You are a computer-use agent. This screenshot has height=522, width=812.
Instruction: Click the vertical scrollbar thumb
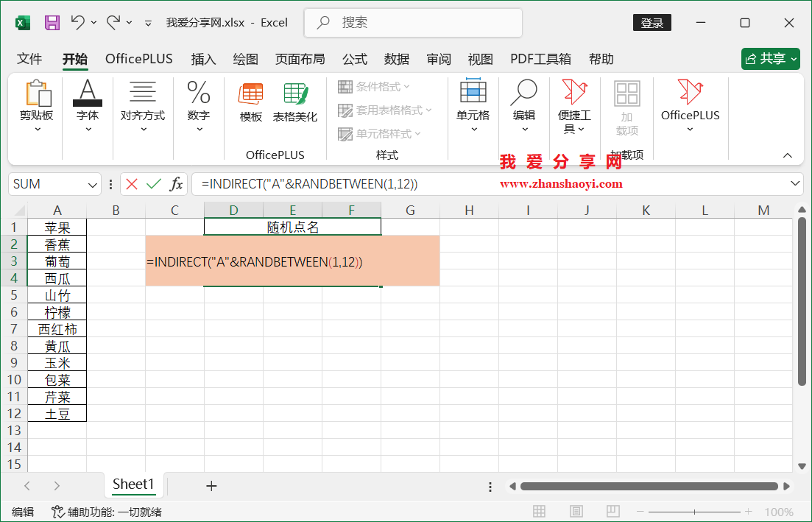pyautogui.click(x=802, y=301)
